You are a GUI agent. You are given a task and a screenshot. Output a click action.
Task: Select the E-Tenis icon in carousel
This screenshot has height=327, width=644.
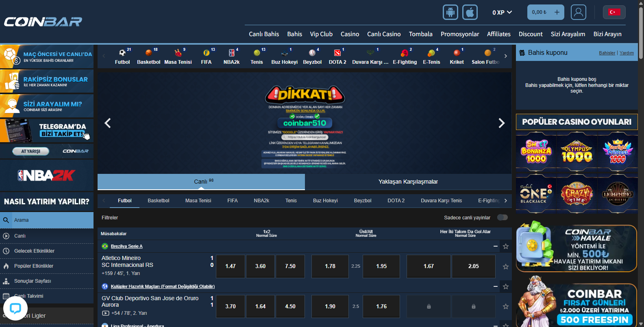pyautogui.click(x=431, y=53)
